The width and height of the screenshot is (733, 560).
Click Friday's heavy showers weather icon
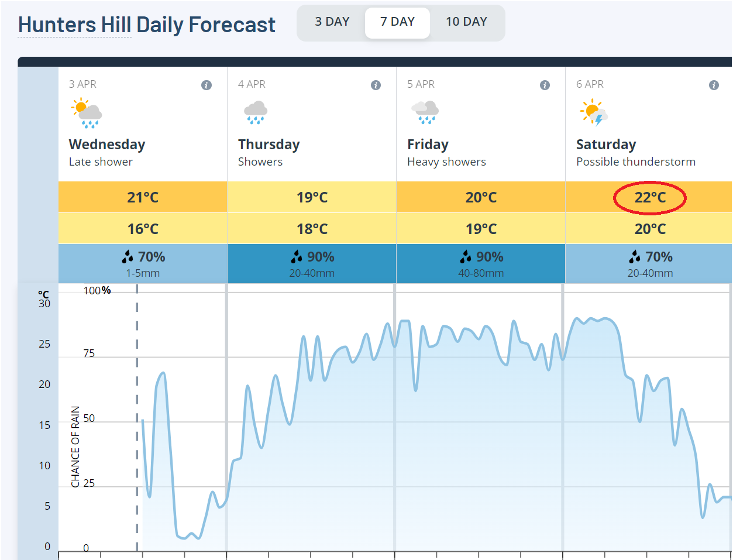tap(425, 113)
